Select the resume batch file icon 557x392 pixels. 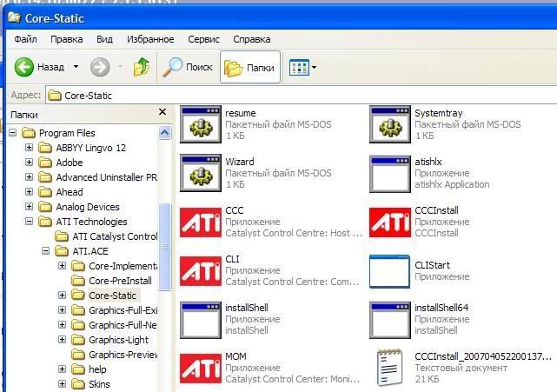pyautogui.click(x=201, y=124)
